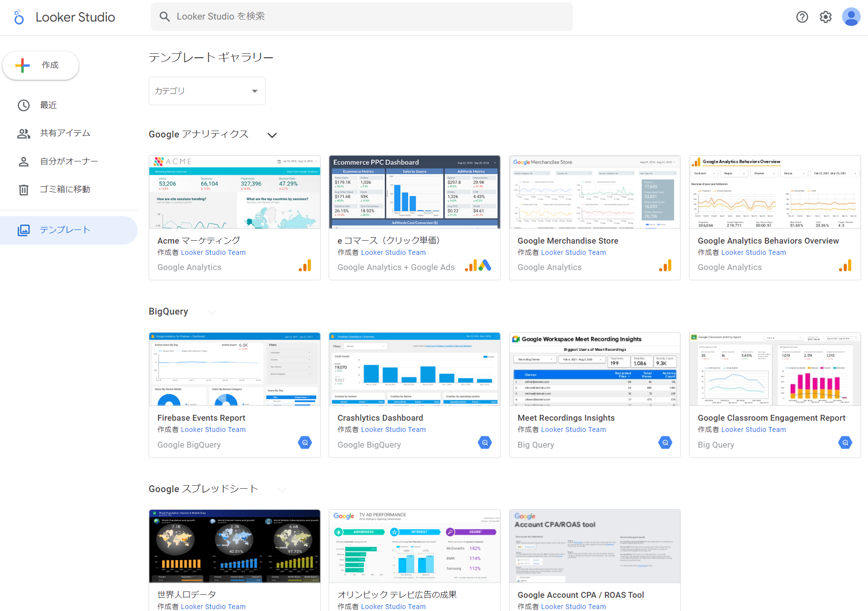Open the 最近 sidebar item

click(x=68, y=105)
